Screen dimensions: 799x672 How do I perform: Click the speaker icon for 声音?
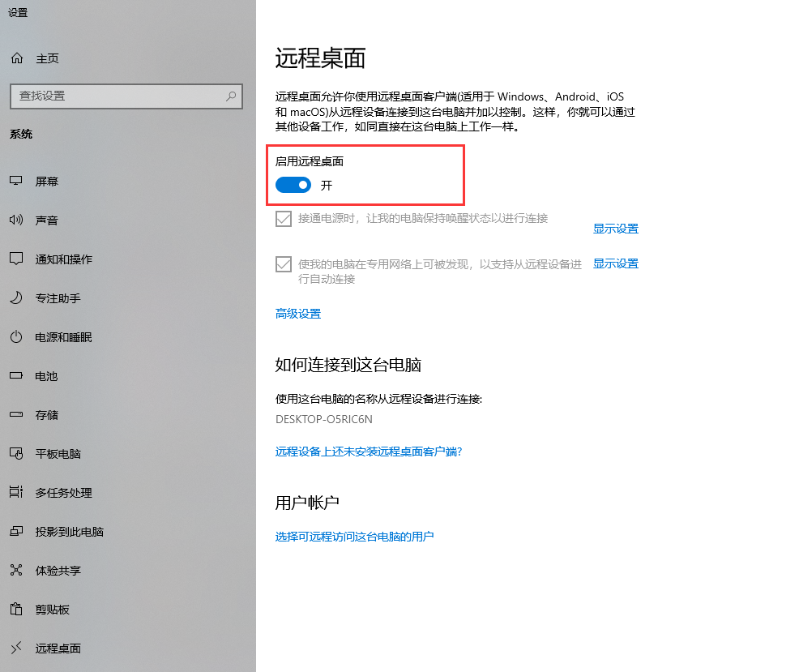pyautogui.click(x=15, y=220)
